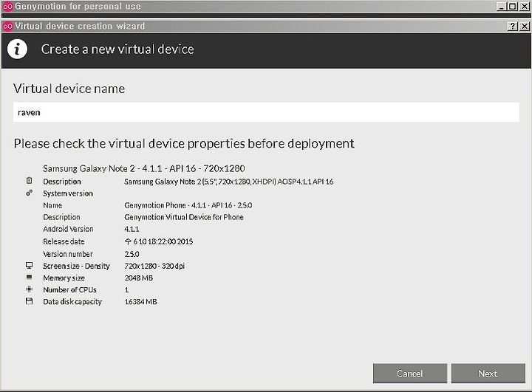Click the Release date label
The image size is (532, 392).
pos(64,241)
